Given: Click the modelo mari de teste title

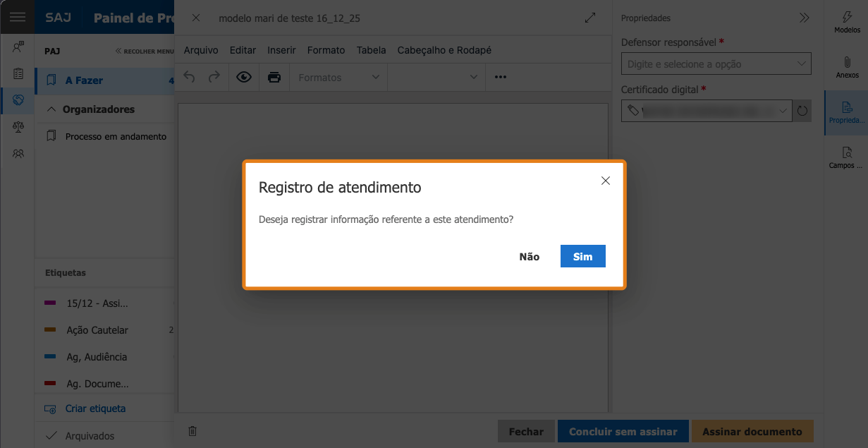Looking at the screenshot, I should click(289, 18).
